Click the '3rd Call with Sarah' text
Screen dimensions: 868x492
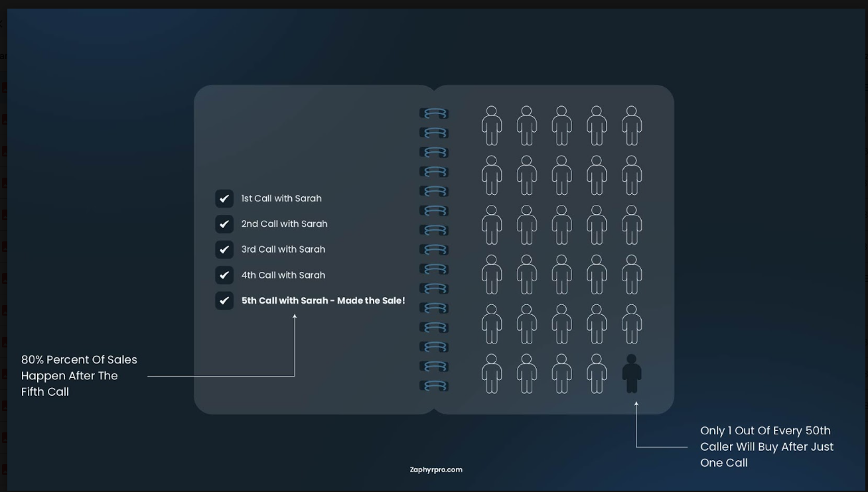pos(283,249)
